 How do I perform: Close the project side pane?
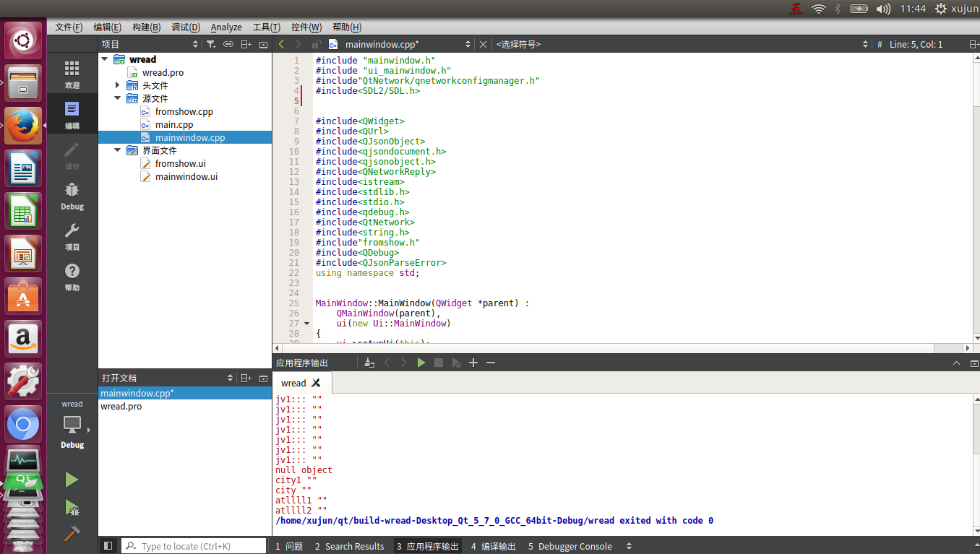[263, 44]
